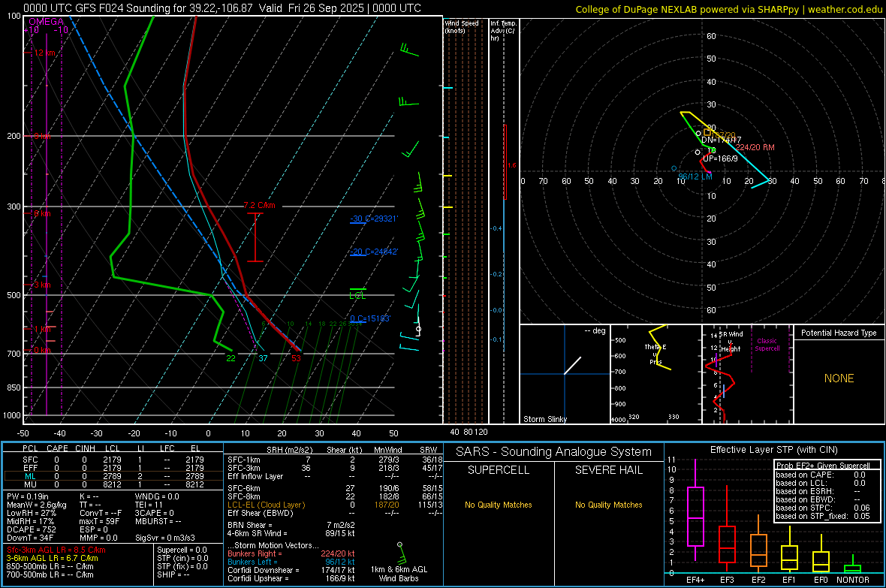Image resolution: width=886 pixels, height=588 pixels.
Task: Click the GFS F024 sounding title text
Action: (x=222, y=8)
